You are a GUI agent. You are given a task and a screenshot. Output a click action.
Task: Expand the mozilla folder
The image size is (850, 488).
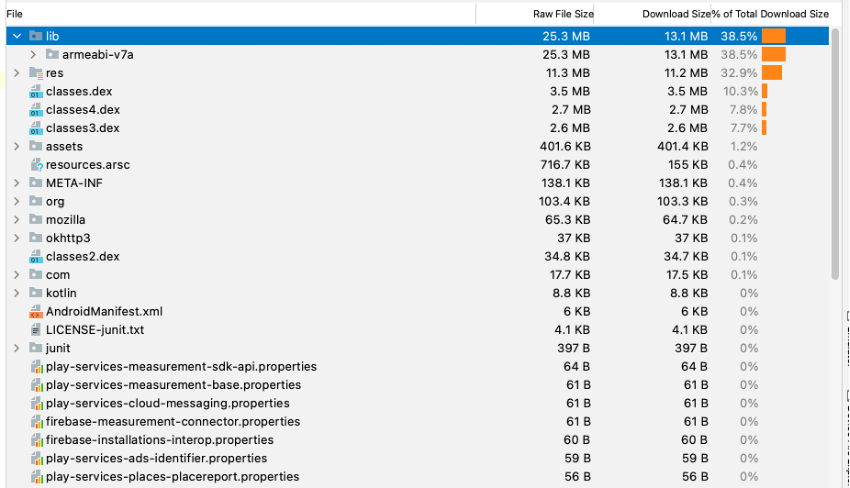17,220
